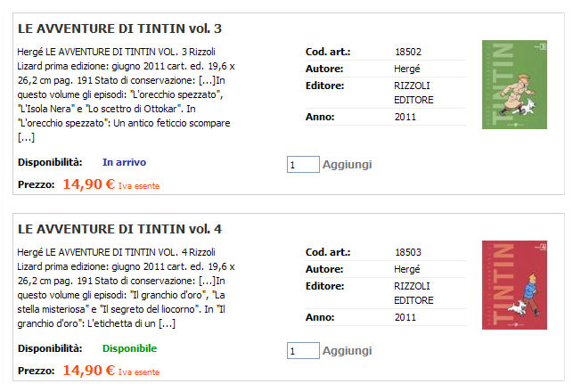Click the In arrivo availability status
573x392 pixels.
(124, 162)
